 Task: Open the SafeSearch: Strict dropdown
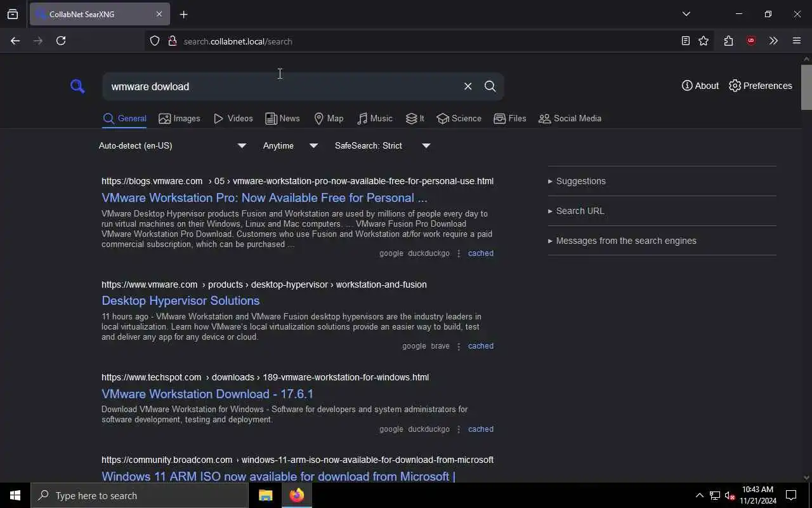point(383,145)
